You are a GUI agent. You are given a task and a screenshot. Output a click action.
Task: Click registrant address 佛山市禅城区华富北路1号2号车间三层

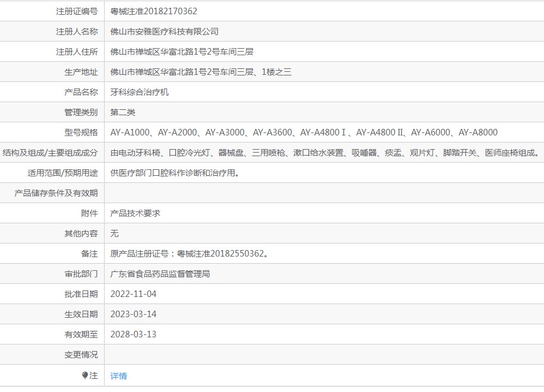182,52
